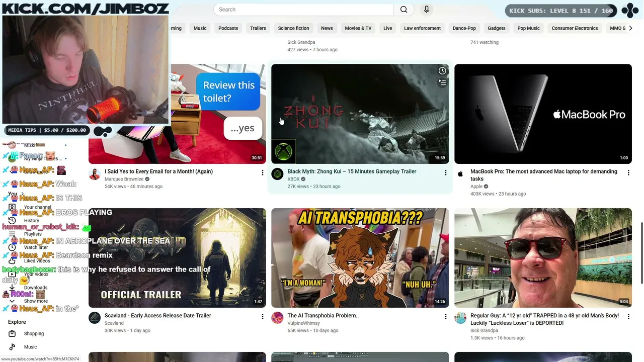
Task: Click Watch later clock on Zhong Kui thumbnail
Action: 442,71
